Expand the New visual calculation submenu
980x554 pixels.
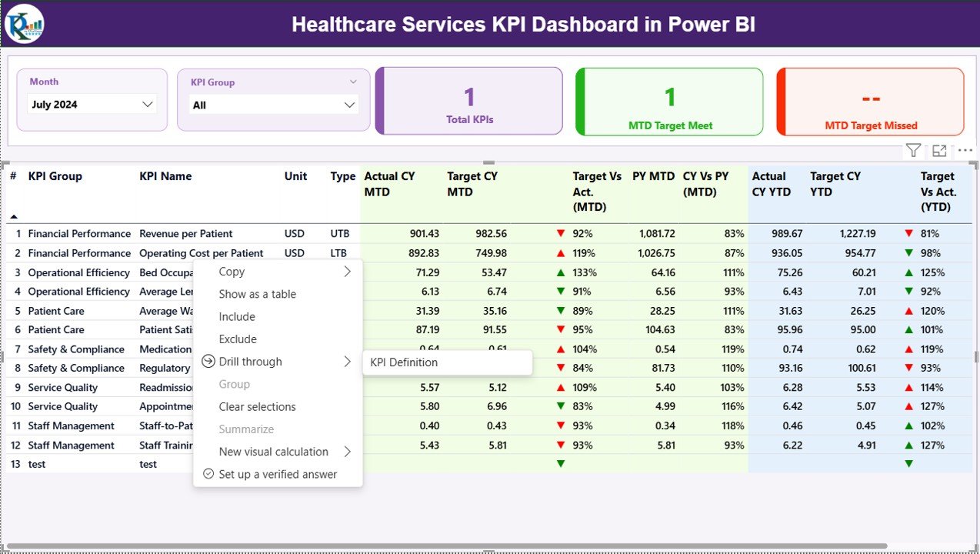pos(346,452)
